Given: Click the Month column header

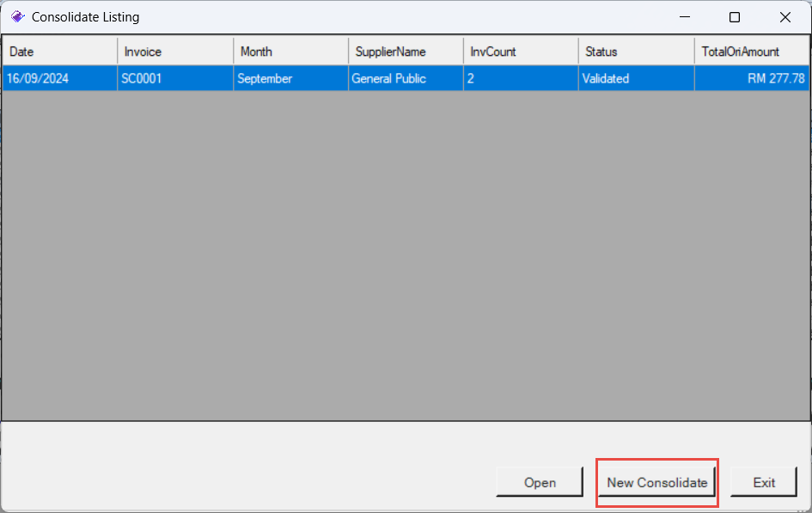Looking at the screenshot, I should pos(290,52).
